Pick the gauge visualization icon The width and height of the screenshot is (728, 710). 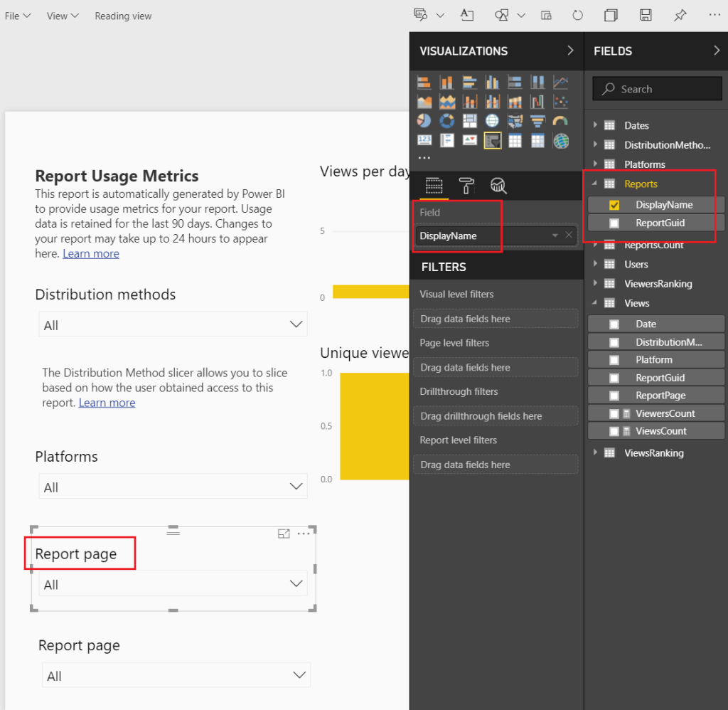pyautogui.click(x=560, y=120)
